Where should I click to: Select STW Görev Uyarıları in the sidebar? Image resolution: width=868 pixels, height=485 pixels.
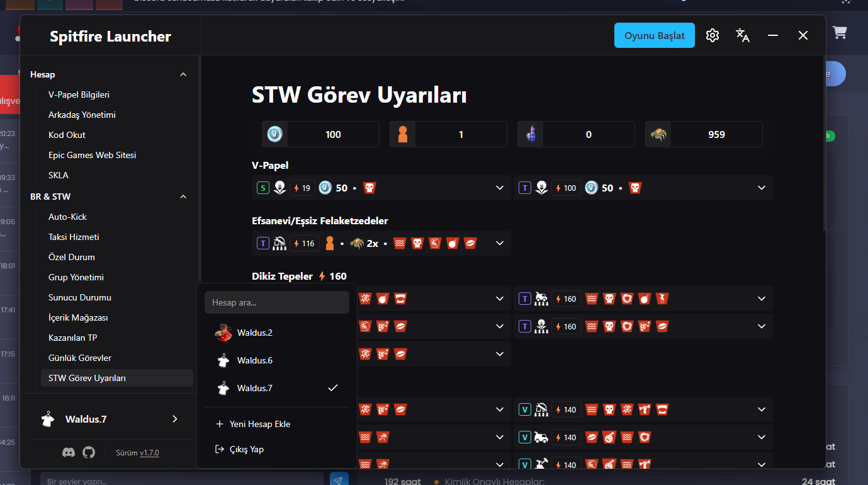point(117,378)
